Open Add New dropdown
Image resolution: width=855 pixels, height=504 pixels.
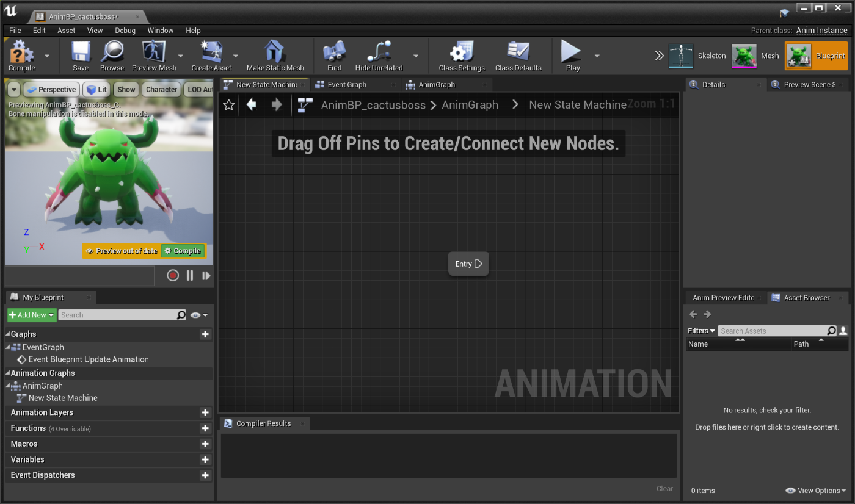coord(32,315)
